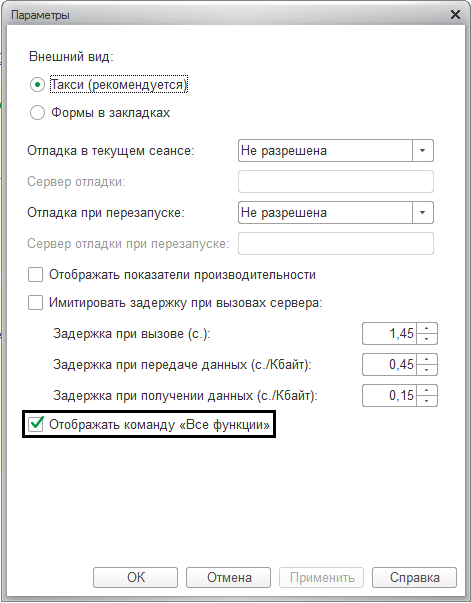Image resolution: width=471 pixels, height=603 pixels.
Task: Select the Такси (рекомендуется) radio button
Action: [37, 85]
